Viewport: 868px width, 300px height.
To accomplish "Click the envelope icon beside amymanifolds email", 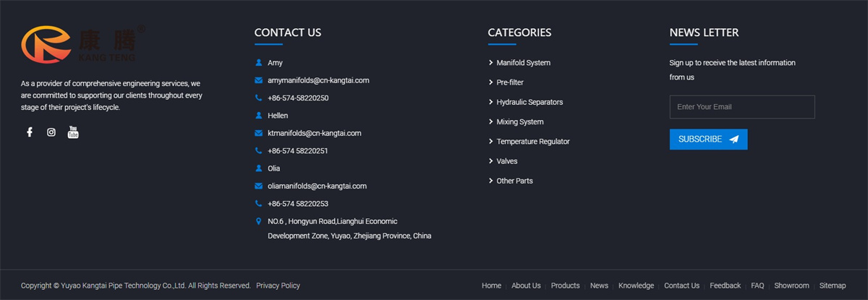I will (x=258, y=80).
